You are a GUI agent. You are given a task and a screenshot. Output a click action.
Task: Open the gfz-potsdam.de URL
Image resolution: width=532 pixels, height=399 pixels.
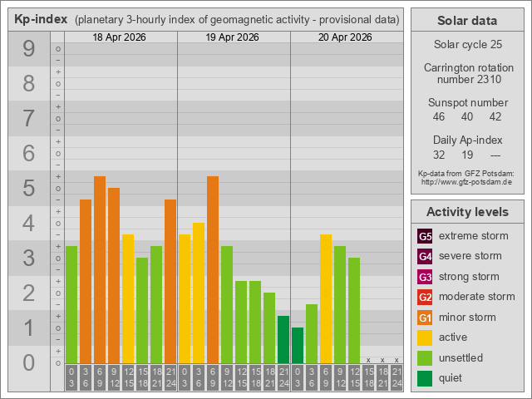pos(466,181)
